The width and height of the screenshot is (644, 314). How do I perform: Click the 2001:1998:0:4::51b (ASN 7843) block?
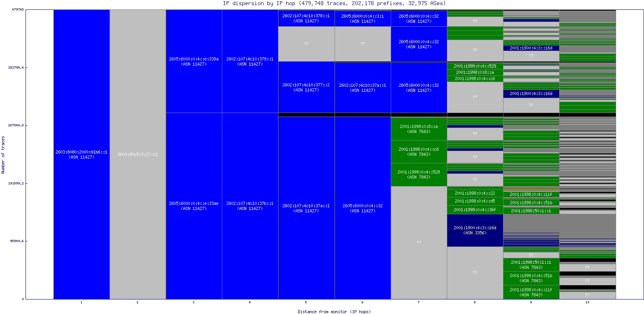pyautogui.click(x=531, y=278)
